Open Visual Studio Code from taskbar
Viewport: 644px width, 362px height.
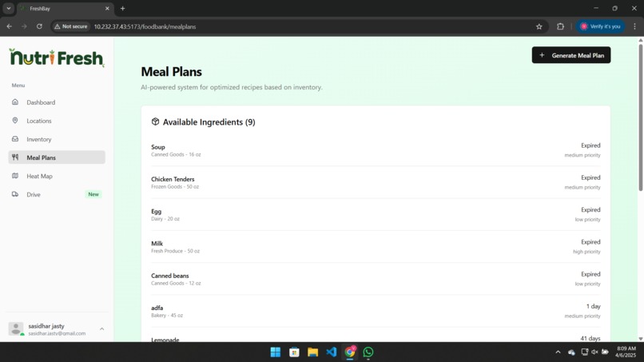332,352
